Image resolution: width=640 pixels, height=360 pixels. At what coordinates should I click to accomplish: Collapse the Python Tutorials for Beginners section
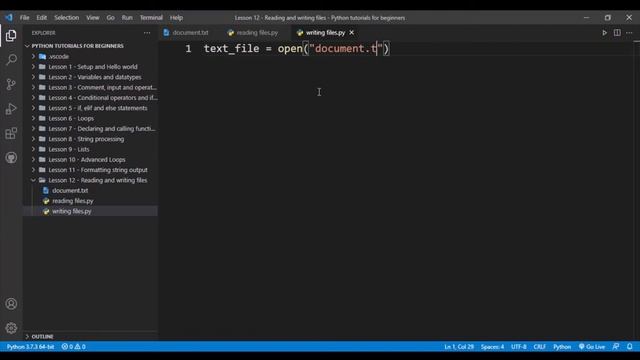point(78,46)
